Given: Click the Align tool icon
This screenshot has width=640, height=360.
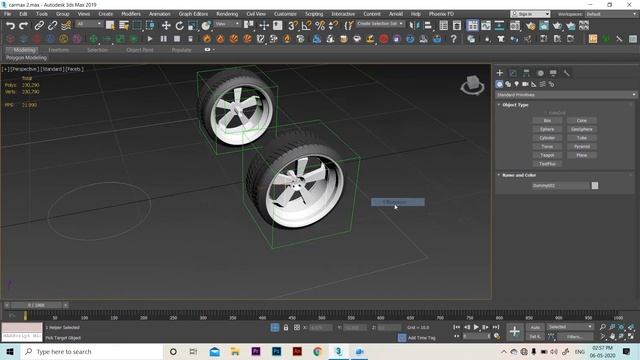Looking at the screenshot, I should 427,26.
